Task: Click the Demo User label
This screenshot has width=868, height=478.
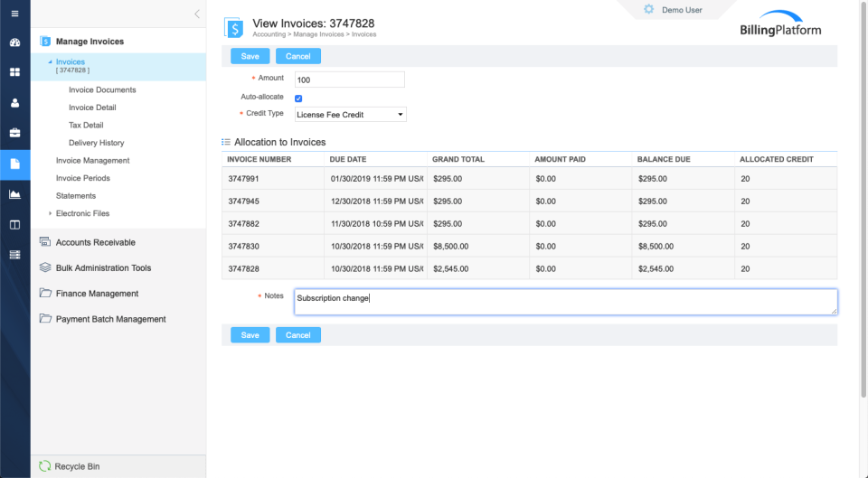Action: click(x=682, y=10)
